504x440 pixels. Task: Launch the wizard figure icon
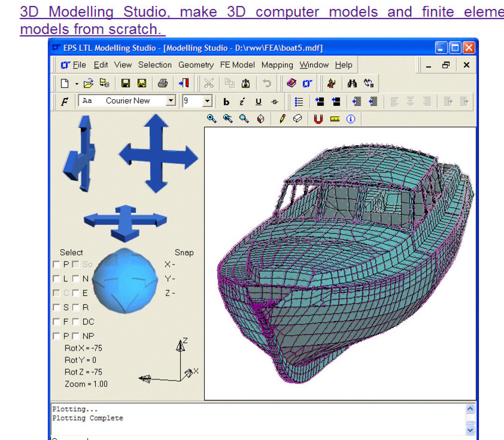[331, 83]
